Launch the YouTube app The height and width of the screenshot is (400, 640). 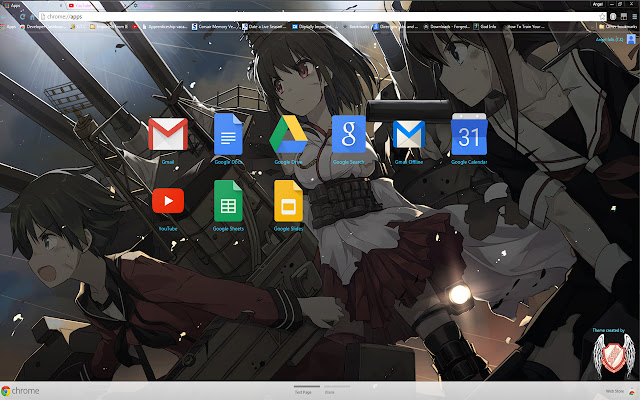click(168, 201)
